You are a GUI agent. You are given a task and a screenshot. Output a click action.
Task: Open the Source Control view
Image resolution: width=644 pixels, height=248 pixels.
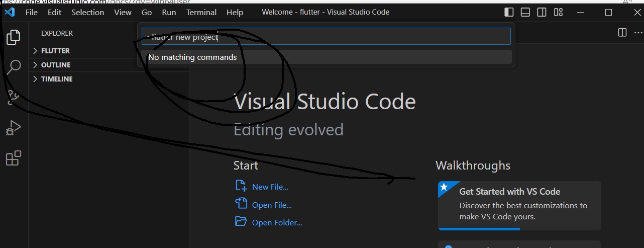click(x=14, y=97)
